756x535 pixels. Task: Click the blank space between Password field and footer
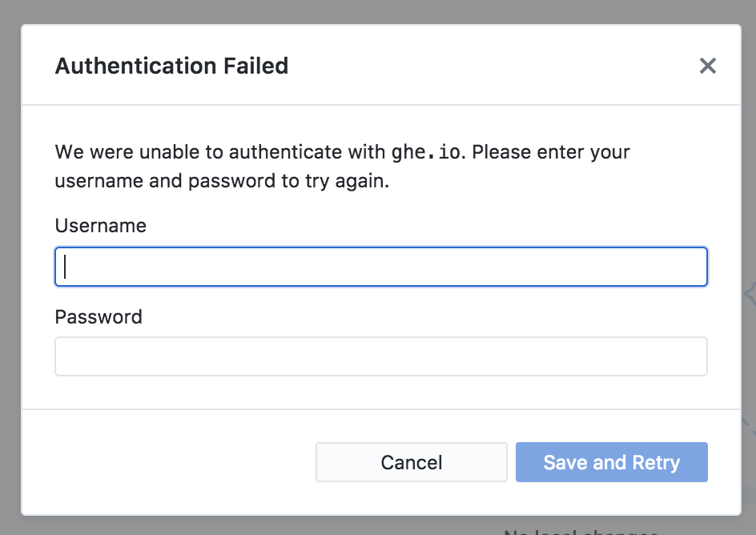tap(381, 392)
